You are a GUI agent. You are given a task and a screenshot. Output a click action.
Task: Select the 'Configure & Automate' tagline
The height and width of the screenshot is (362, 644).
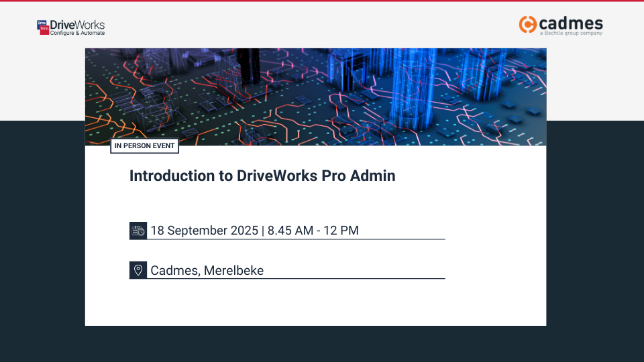77,34
